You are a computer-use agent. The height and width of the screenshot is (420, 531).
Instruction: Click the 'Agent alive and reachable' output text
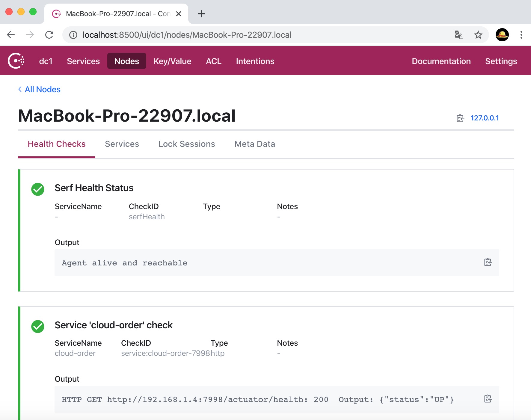pos(125,263)
